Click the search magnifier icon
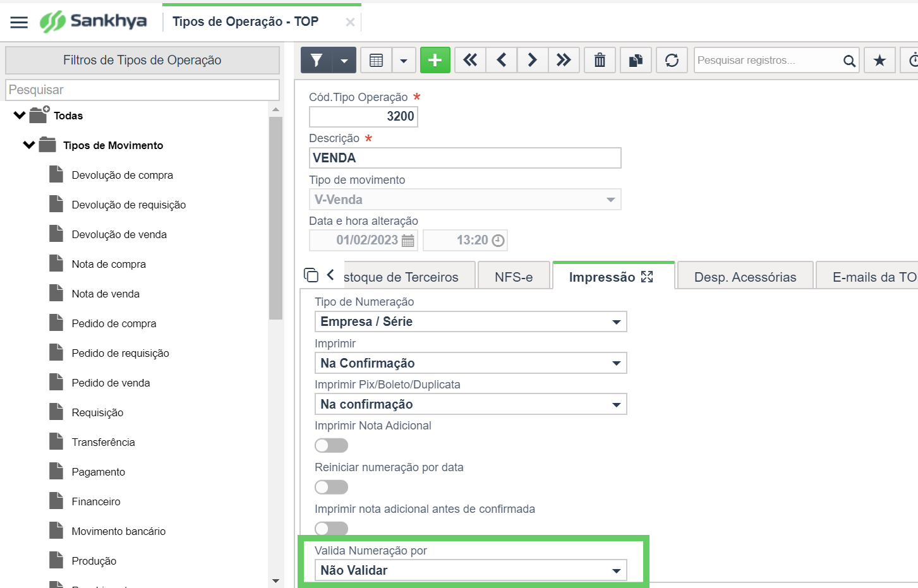918x588 pixels. 849,61
